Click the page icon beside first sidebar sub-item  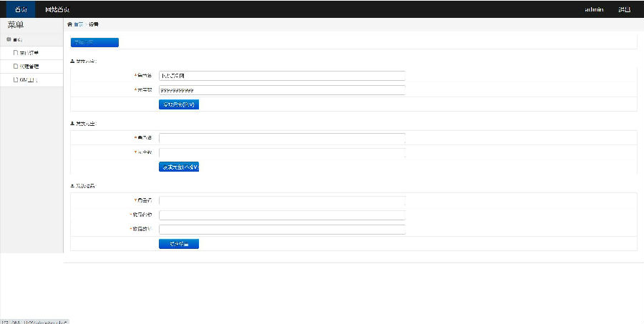pos(16,53)
